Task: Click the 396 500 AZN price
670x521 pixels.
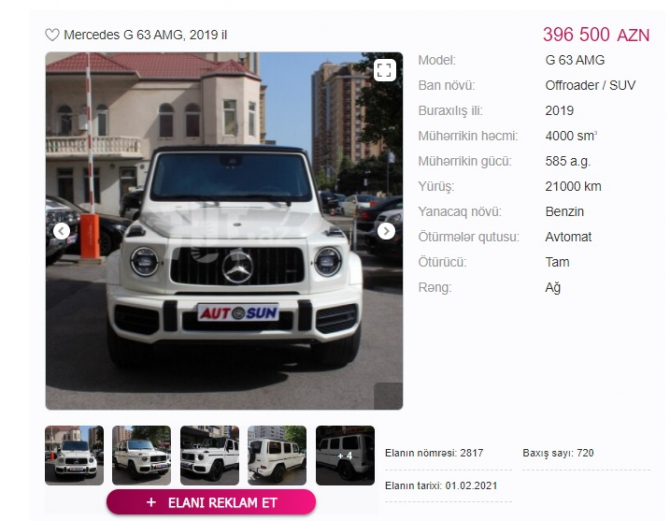Action: point(596,35)
